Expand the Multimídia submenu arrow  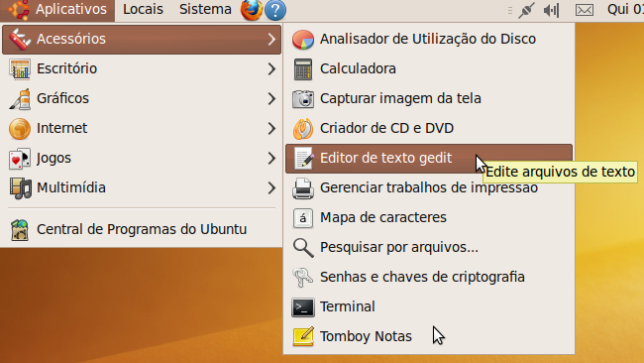click(x=271, y=187)
